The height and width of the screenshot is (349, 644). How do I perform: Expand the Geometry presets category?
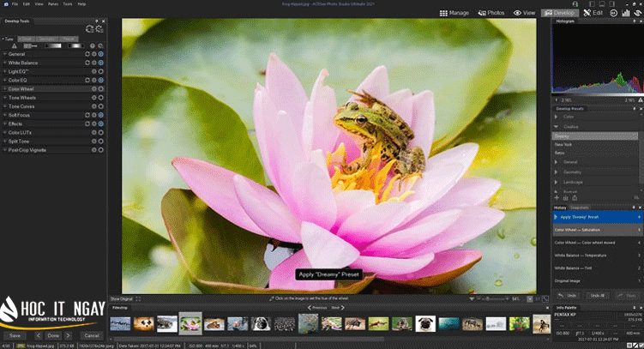[x=557, y=172]
